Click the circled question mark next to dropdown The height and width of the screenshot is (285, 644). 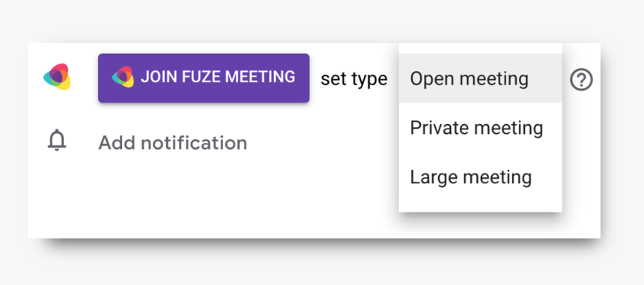(581, 79)
